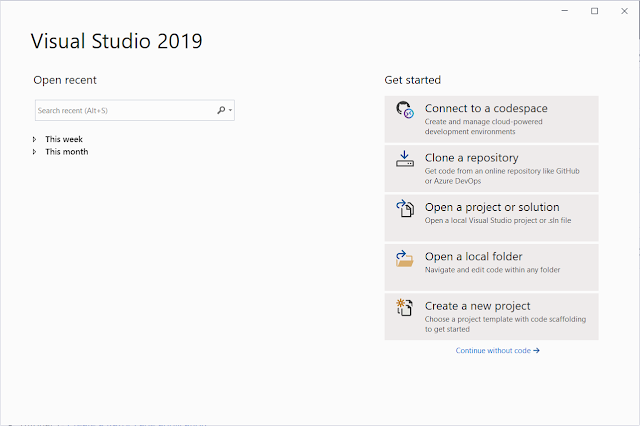Minimize the Visual Studio 2019 window
Viewport: 640px width, 426px height.
pos(565,11)
